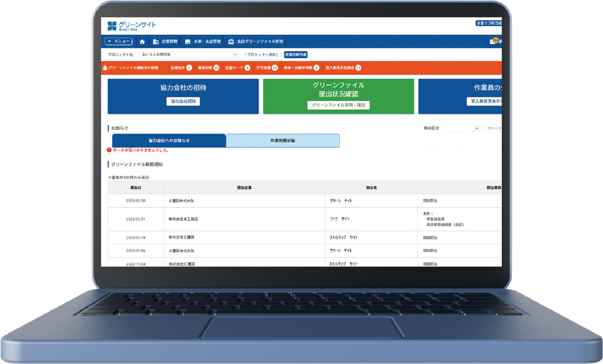Switch to 作業所掲示板 tab
This screenshot has height=364, width=603.
(x=283, y=141)
